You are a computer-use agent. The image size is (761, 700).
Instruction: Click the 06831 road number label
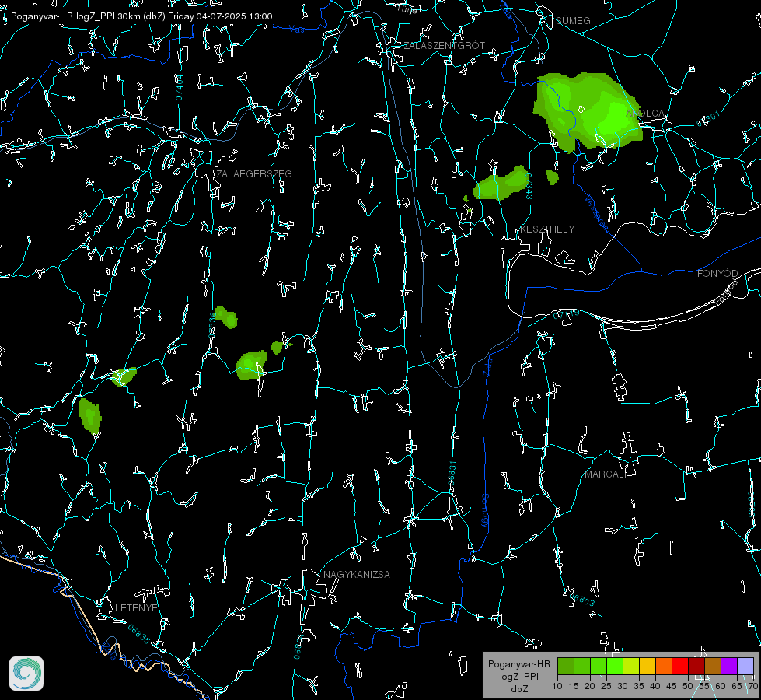coord(452,474)
